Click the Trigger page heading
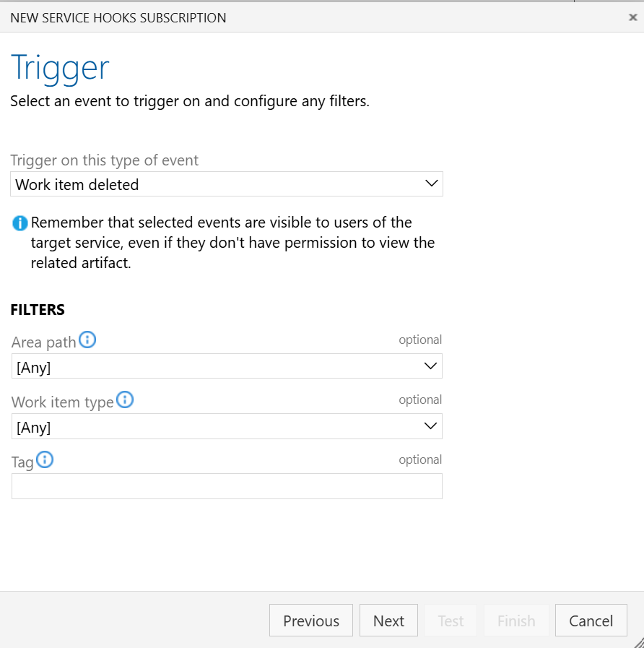The width and height of the screenshot is (644, 648). point(60,68)
